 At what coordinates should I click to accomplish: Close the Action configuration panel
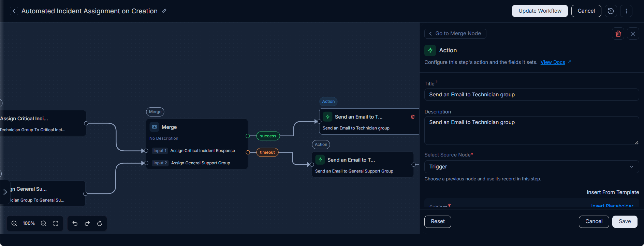[633, 33]
